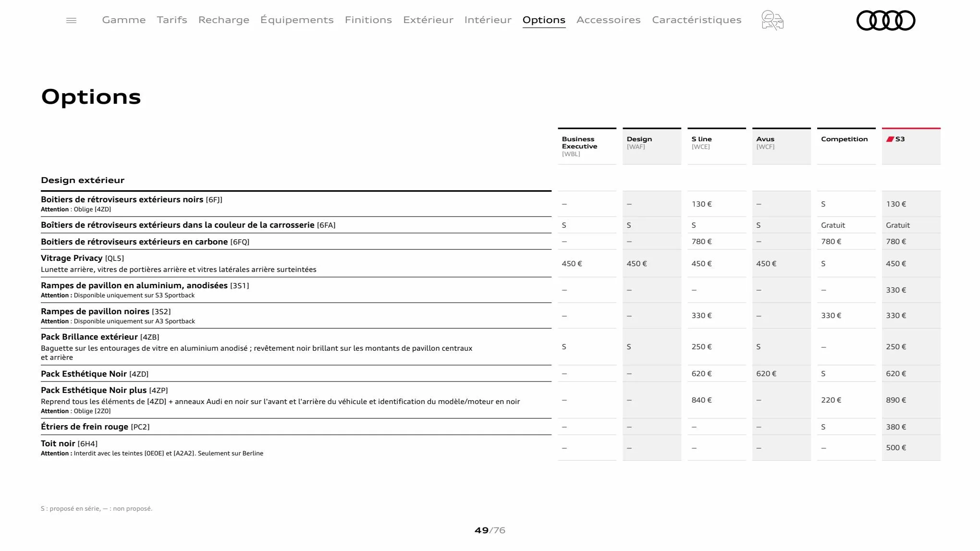Go to the Extérieur tab
Screen dimensions: 980x551
point(428,20)
